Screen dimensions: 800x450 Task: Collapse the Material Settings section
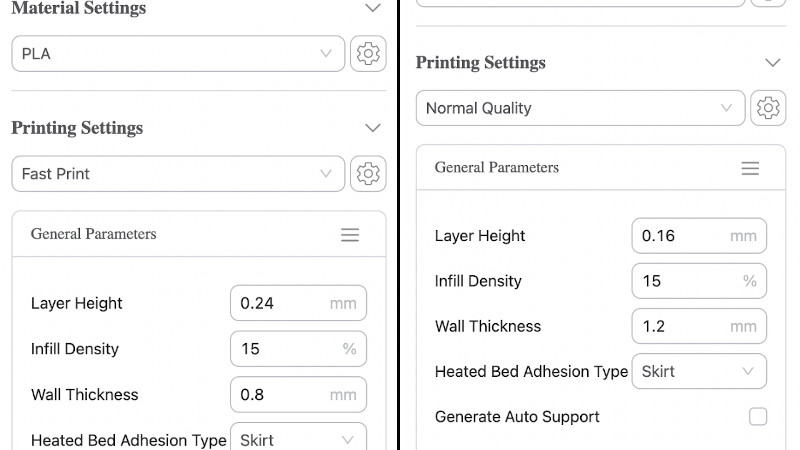click(x=373, y=8)
